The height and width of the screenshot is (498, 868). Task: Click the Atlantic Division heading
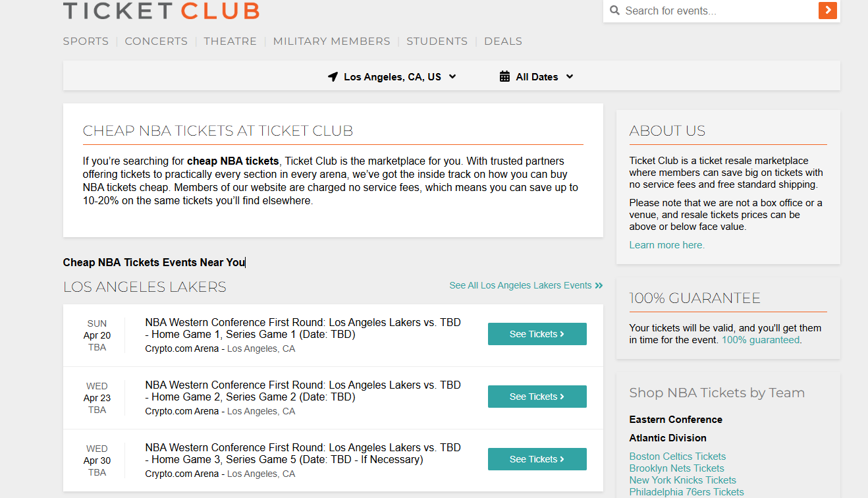coord(668,438)
